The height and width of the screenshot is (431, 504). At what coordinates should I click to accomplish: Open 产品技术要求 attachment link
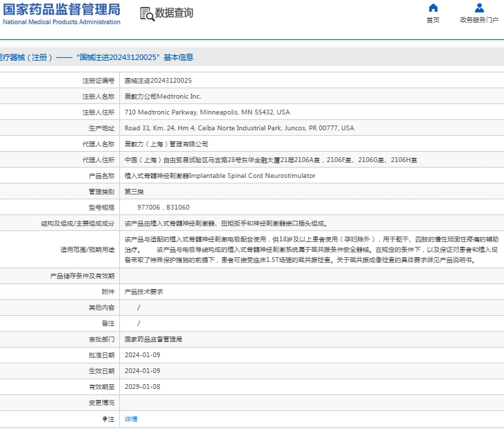point(143,292)
